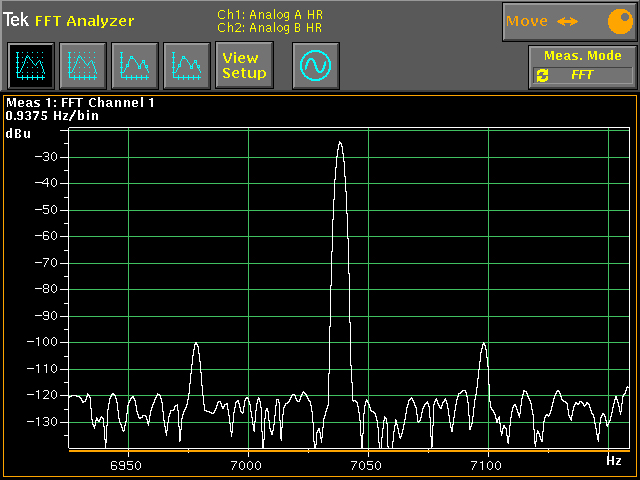Click the tallest spectrum peak near 7040 Hz
The image size is (640, 480).
[340, 144]
